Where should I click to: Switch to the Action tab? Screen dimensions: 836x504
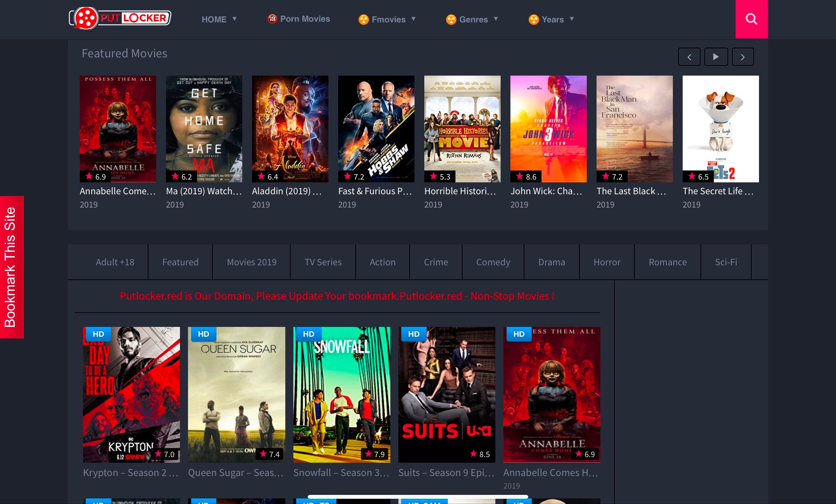coord(383,262)
